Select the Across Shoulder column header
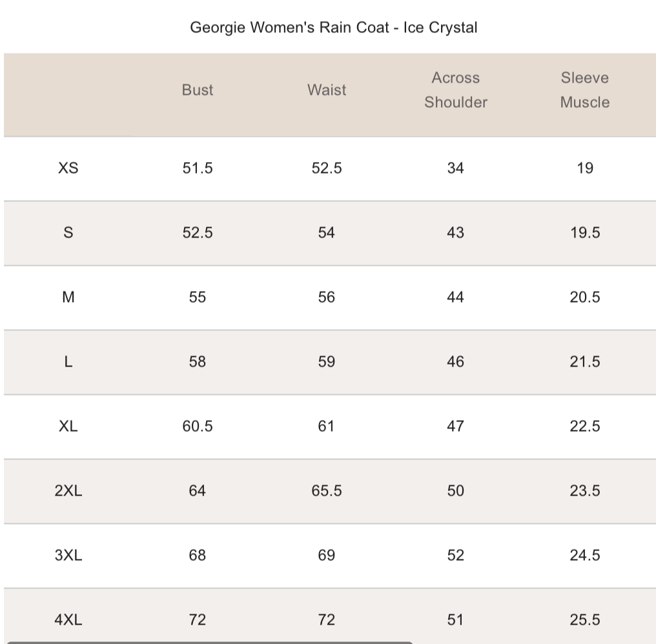 click(455, 90)
